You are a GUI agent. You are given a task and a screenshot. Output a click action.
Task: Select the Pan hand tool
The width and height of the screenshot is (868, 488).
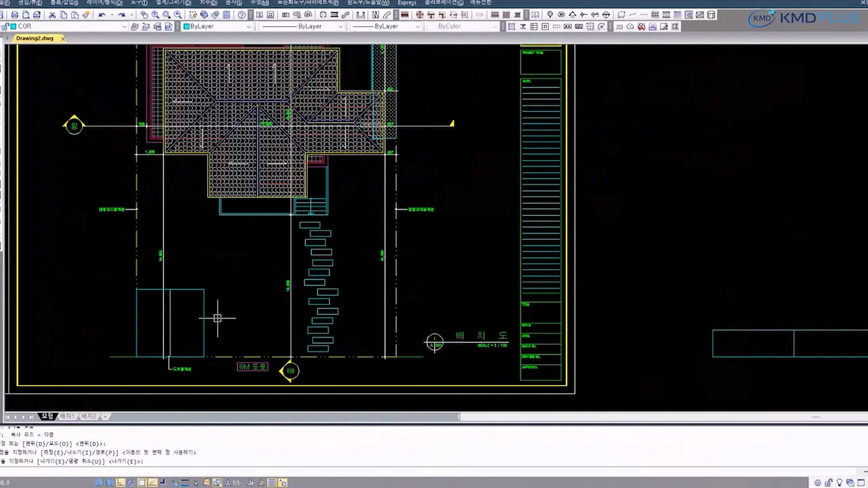(144, 15)
